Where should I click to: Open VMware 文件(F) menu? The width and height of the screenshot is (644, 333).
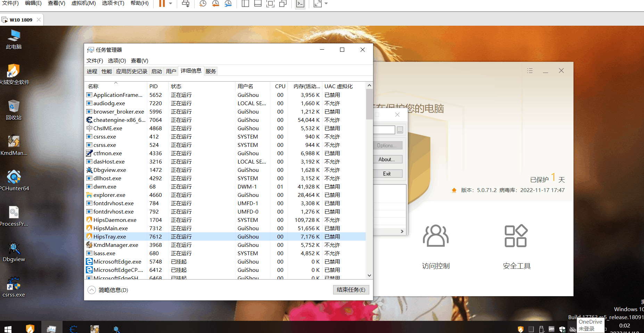coord(10,3)
